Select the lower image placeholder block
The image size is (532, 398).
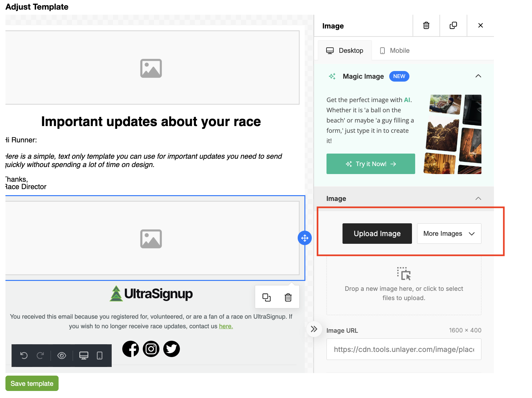[152, 238]
